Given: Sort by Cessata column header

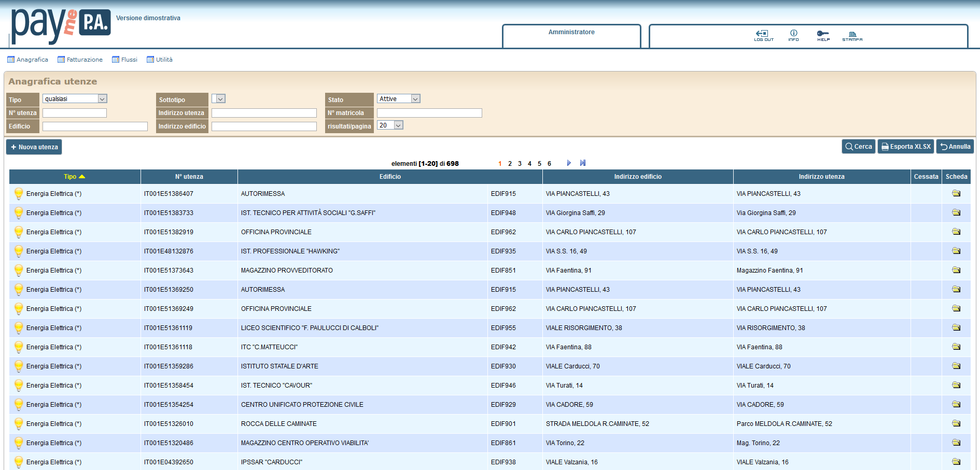Looking at the screenshot, I should tap(926, 177).
